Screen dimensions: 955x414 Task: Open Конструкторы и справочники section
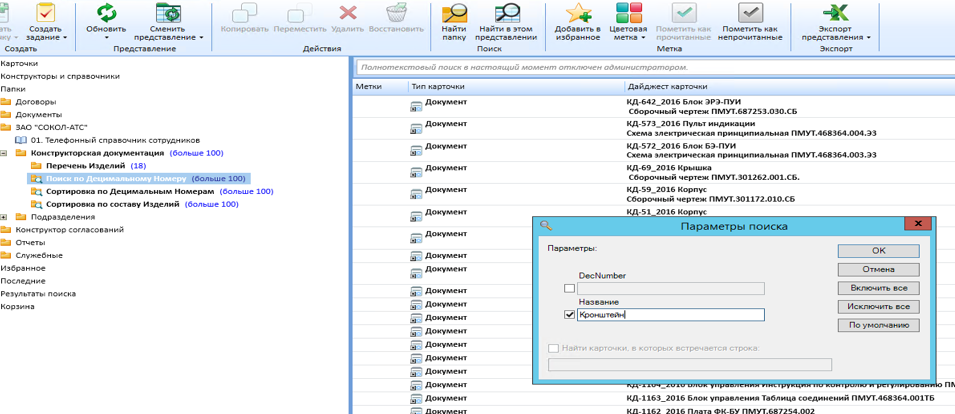point(60,76)
